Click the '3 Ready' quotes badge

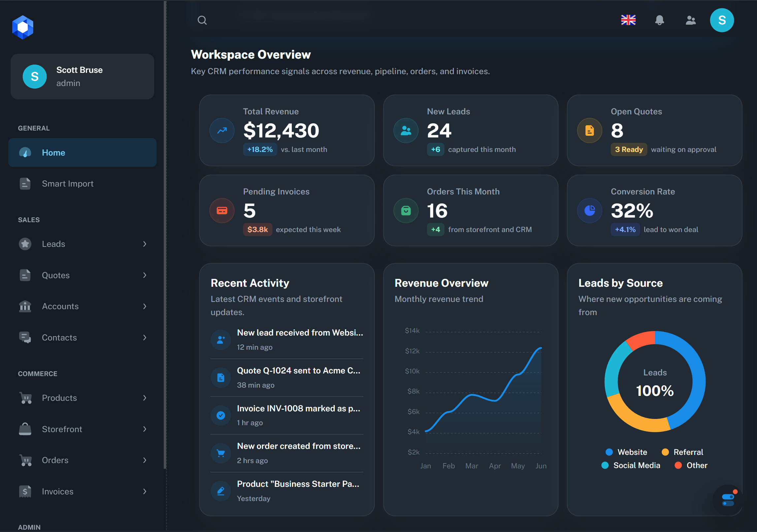tap(629, 149)
